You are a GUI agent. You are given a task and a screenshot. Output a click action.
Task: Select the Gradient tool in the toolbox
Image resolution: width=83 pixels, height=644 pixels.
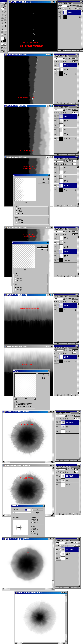coord(5,20)
